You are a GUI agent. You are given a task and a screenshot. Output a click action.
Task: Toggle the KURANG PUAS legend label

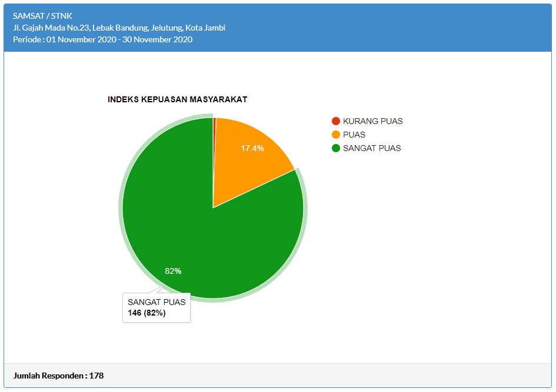click(x=372, y=121)
